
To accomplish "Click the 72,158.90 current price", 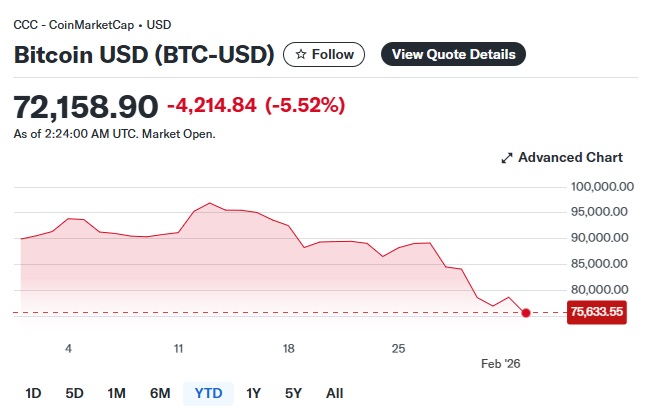I will pos(85,105).
